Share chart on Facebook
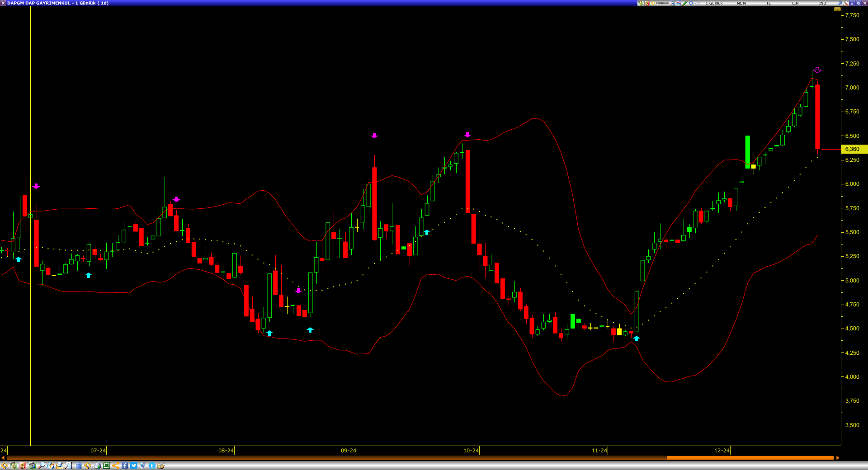This screenshot has width=868, height=470. coord(125,465)
